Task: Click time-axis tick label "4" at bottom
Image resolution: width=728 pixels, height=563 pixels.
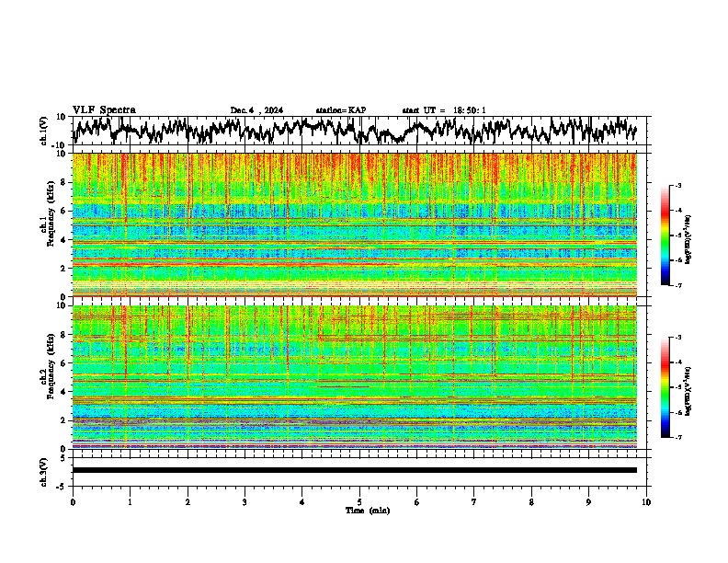Action: (x=302, y=502)
